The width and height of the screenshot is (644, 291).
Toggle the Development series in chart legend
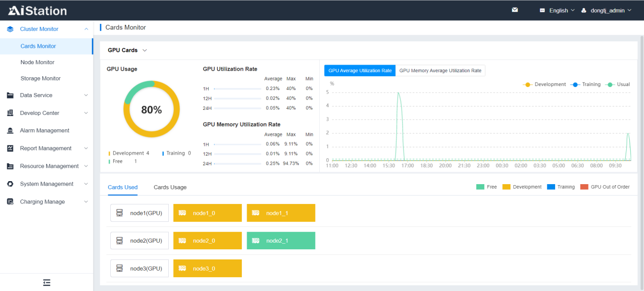tap(544, 84)
